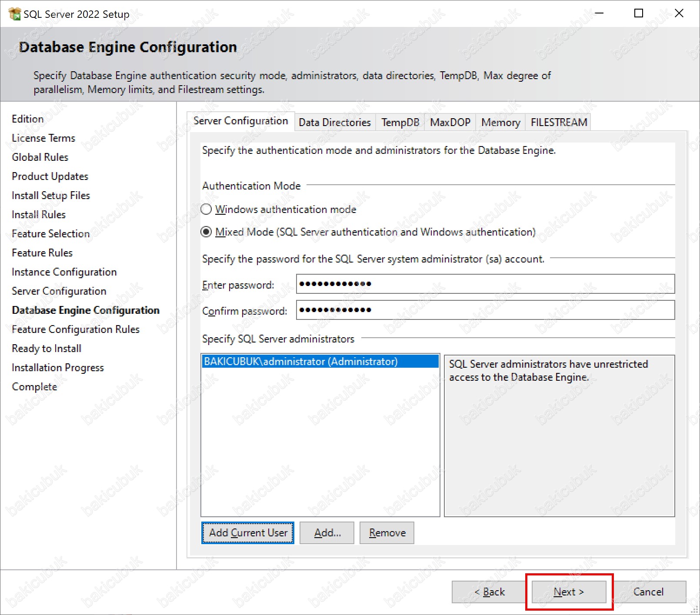
Task: Click Installation Progress step in sidebar
Action: 58,368
